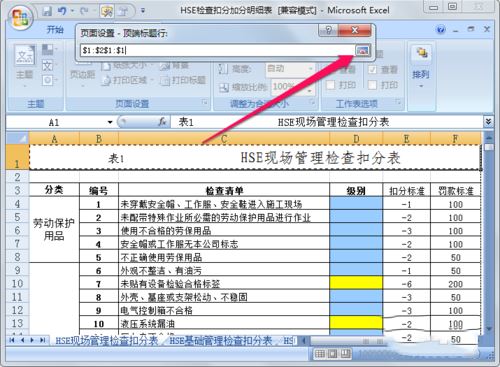Click the 背景 background button
The image size is (500, 367).
click(x=174, y=65)
